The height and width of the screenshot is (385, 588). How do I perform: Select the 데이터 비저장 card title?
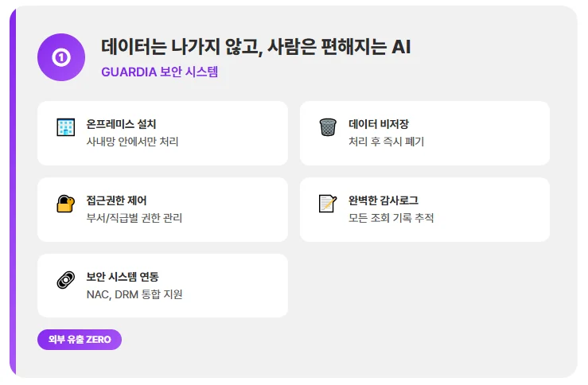(379, 124)
